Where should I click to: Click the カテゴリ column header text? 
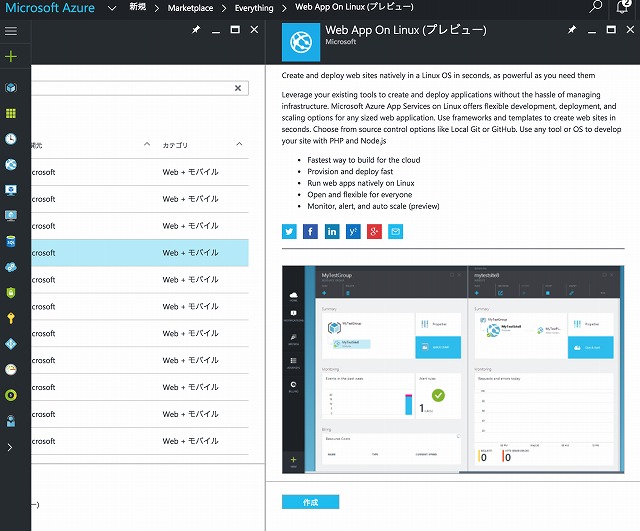[175, 145]
